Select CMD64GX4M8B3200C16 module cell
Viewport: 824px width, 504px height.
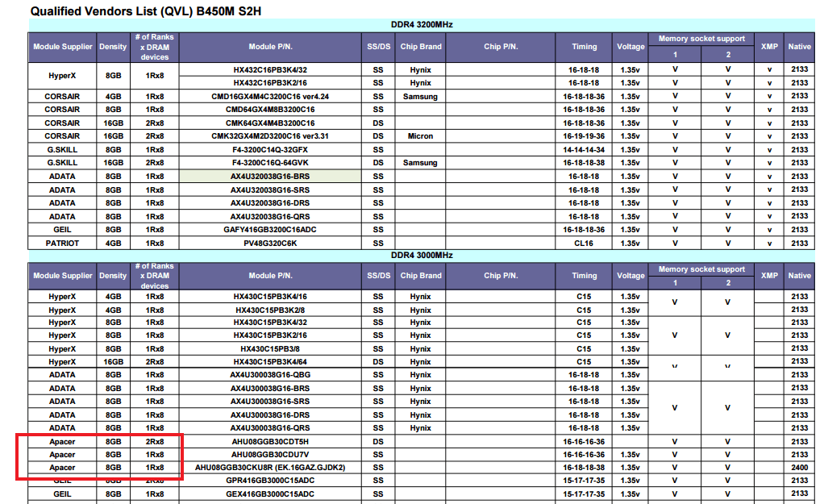pyautogui.click(x=270, y=110)
